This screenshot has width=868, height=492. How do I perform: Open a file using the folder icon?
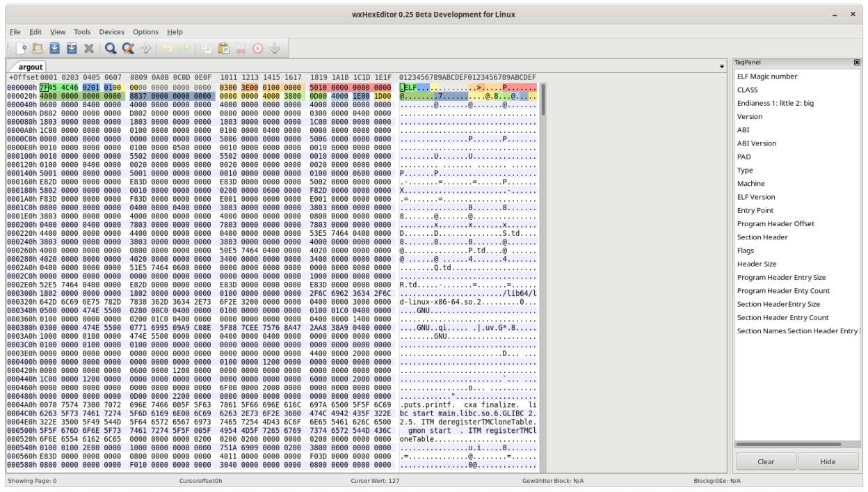click(x=38, y=48)
